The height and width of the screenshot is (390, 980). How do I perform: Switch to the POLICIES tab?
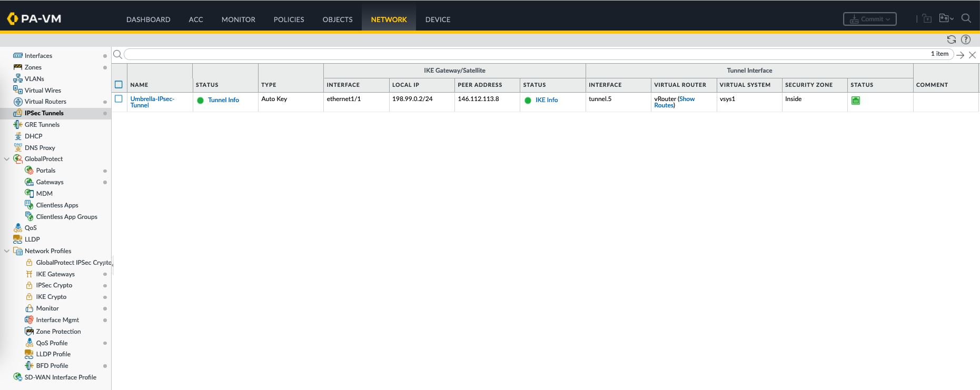click(289, 19)
